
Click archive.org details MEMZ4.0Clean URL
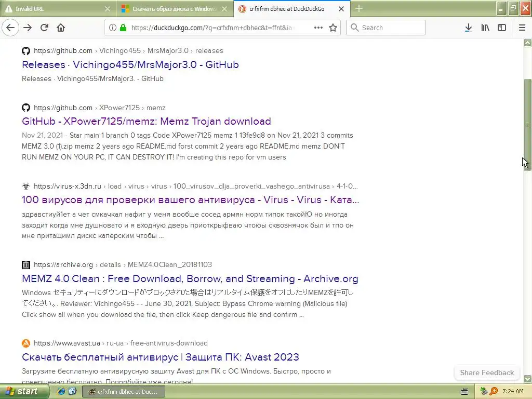click(123, 264)
